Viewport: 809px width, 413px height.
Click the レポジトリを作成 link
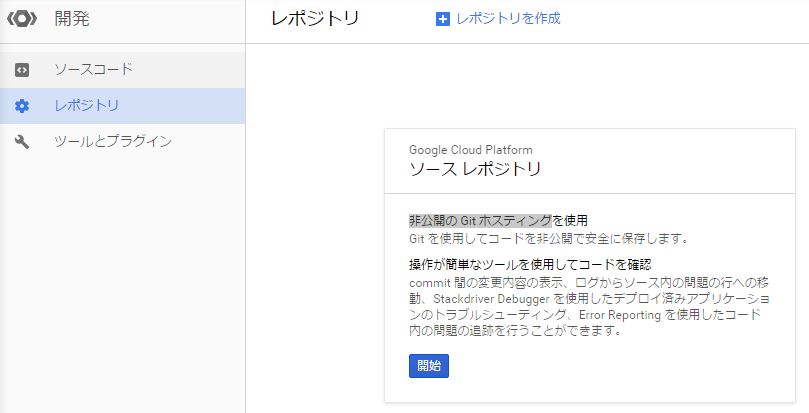pos(508,19)
